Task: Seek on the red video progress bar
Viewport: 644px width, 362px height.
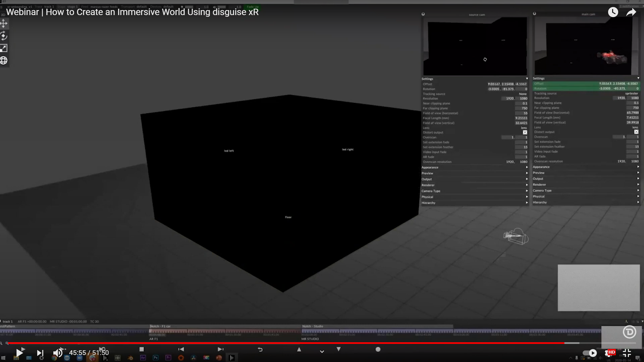Action: [322, 343]
